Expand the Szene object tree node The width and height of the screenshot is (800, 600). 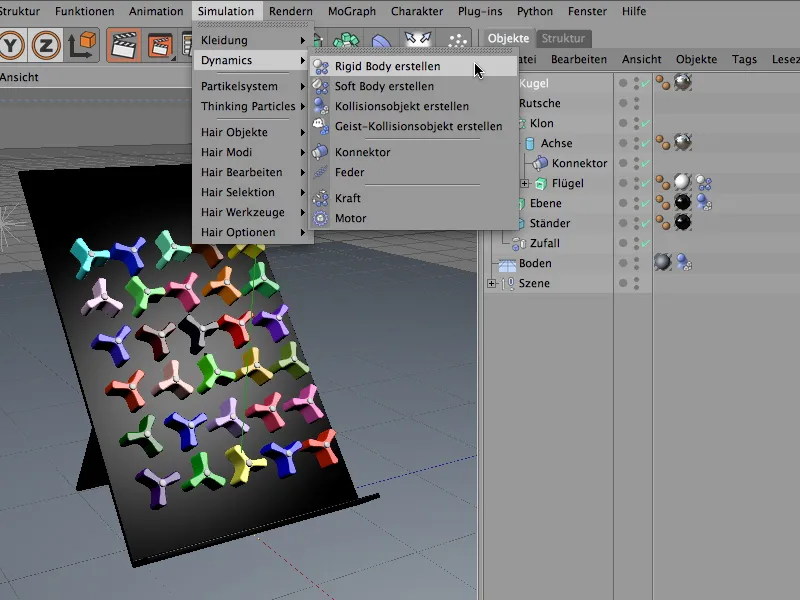[x=491, y=284]
